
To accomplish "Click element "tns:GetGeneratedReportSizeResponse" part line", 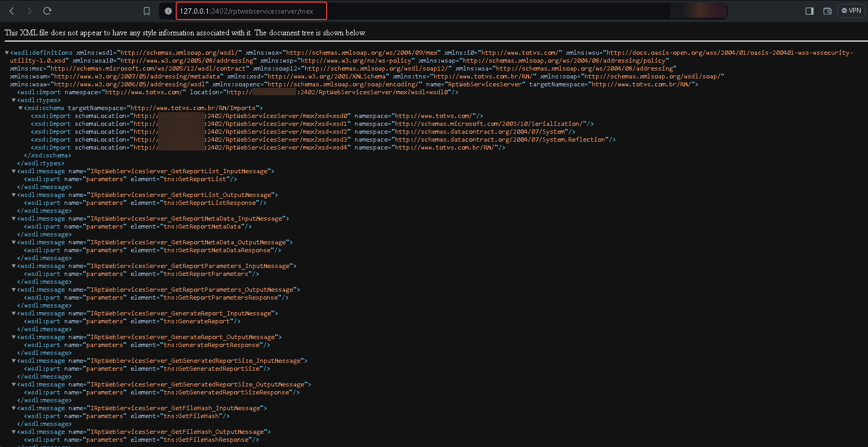I will [162, 392].
